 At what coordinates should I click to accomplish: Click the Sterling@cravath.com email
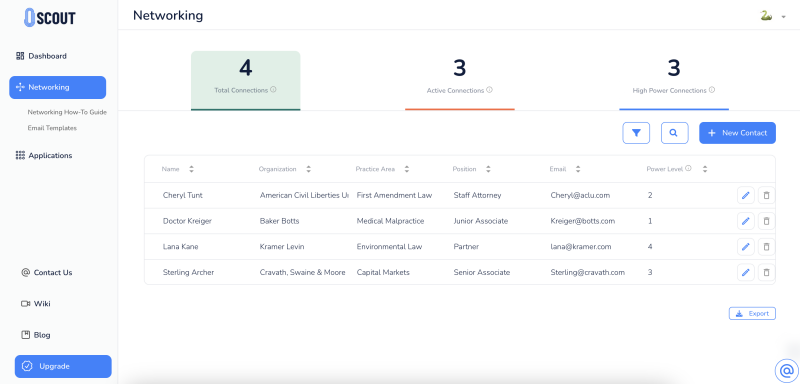click(x=587, y=272)
